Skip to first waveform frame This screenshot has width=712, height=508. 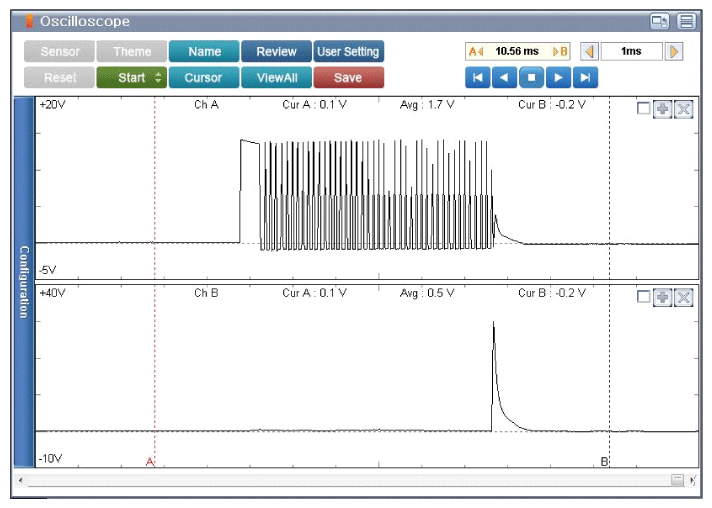pos(477,77)
